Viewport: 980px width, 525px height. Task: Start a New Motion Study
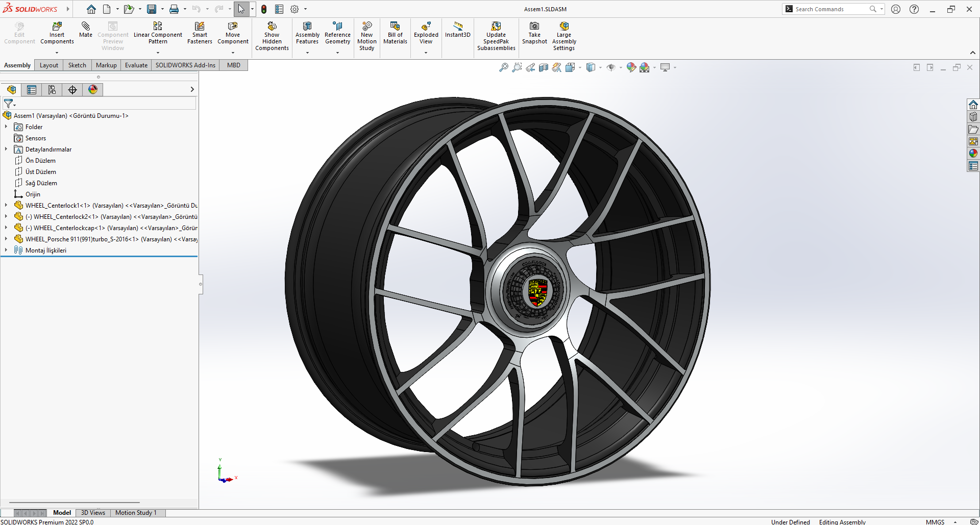(x=366, y=36)
